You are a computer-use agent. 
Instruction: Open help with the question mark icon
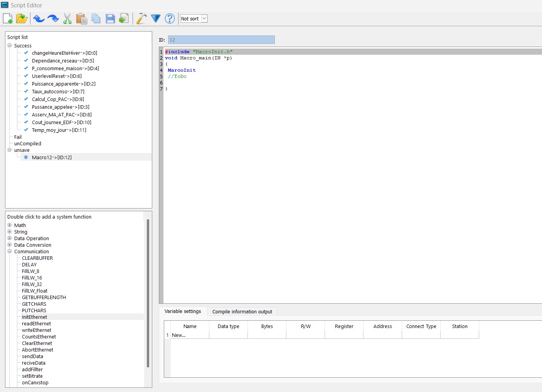point(170,19)
